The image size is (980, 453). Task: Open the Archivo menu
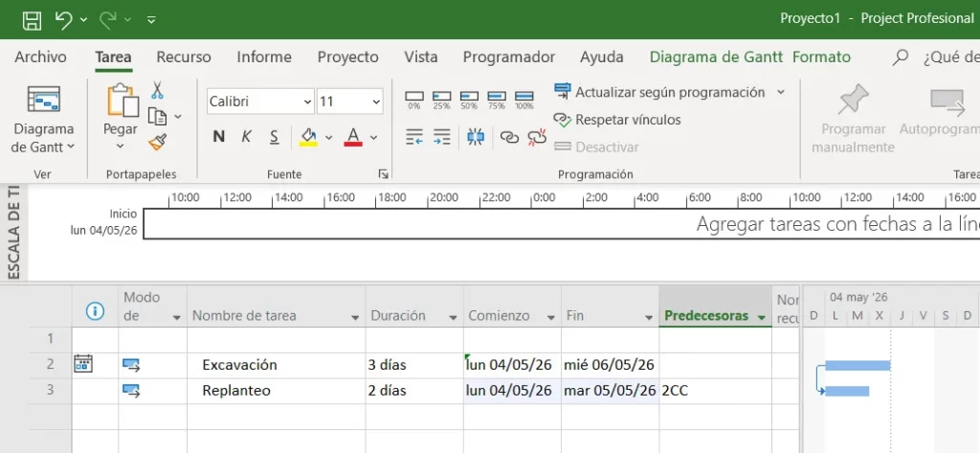[40, 57]
